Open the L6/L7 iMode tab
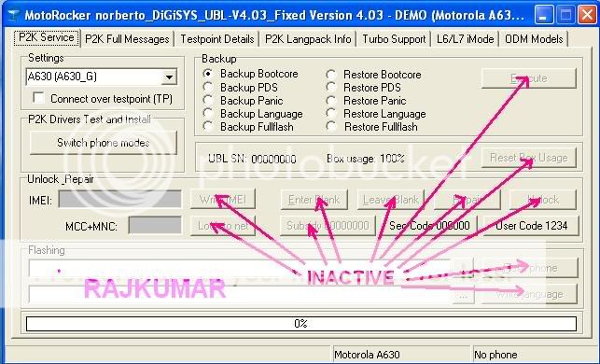This screenshot has width=600, height=364. pyautogui.click(x=466, y=39)
